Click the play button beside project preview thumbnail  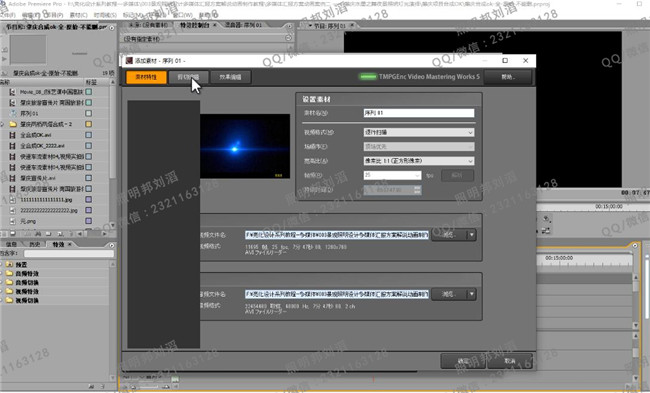click(5, 59)
